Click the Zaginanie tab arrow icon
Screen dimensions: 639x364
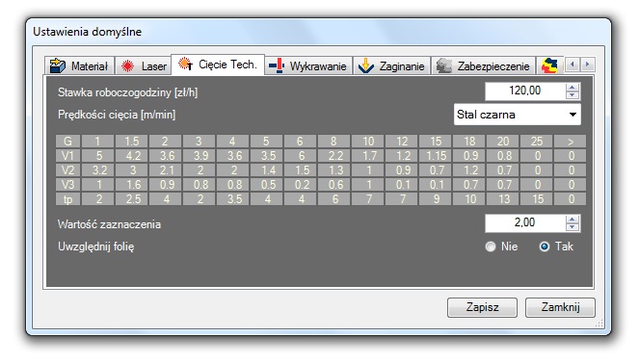(365, 65)
